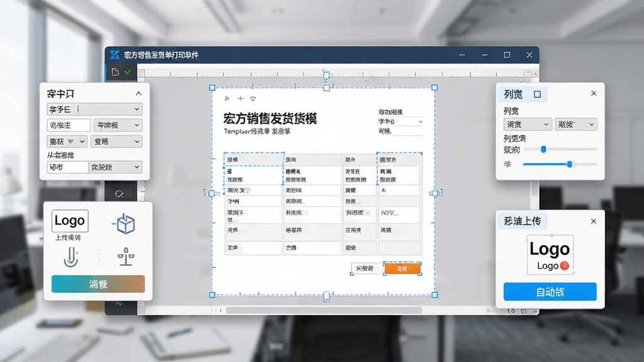This screenshot has height=362, width=644.
Task: Open the first dropdown in column width panel
Action: click(528, 124)
